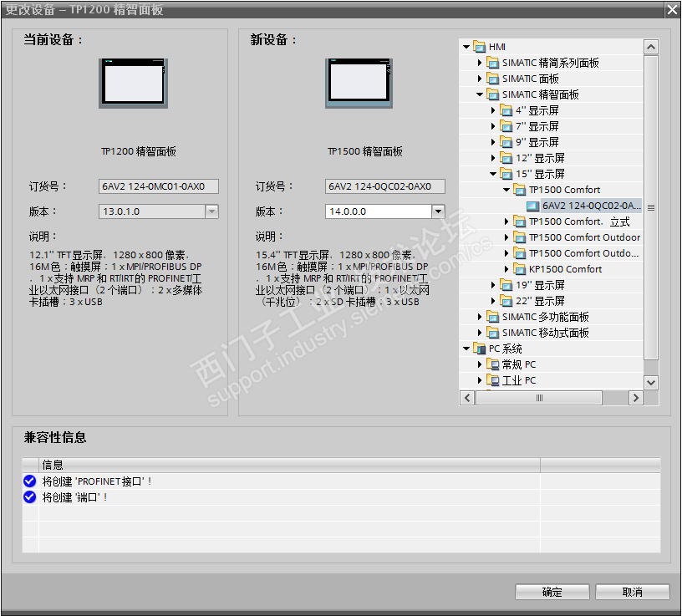Screen dimensions: 682x616
Task: Select the 22" 显示屏 tree label
Action: pos(540,301)
